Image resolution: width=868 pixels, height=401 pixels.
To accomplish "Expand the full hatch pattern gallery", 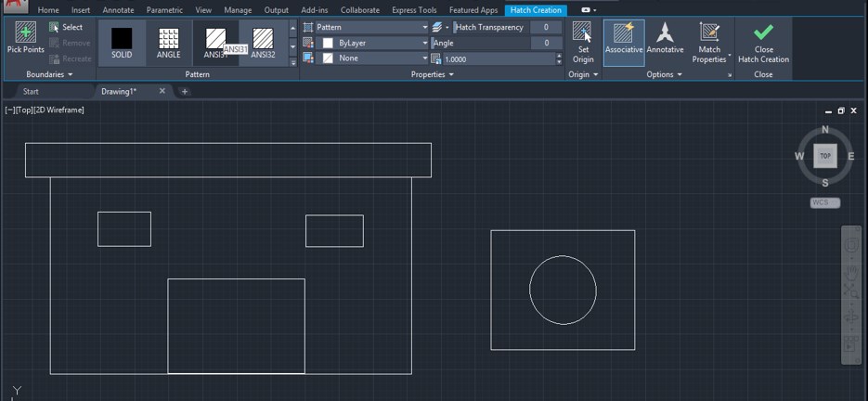I will click(293, 62).
